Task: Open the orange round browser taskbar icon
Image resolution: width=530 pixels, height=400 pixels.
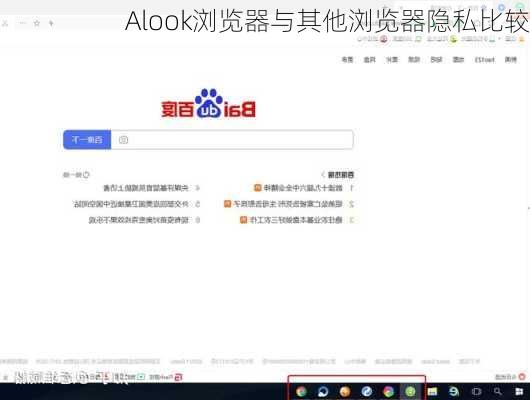Action: tap(345, 392)
